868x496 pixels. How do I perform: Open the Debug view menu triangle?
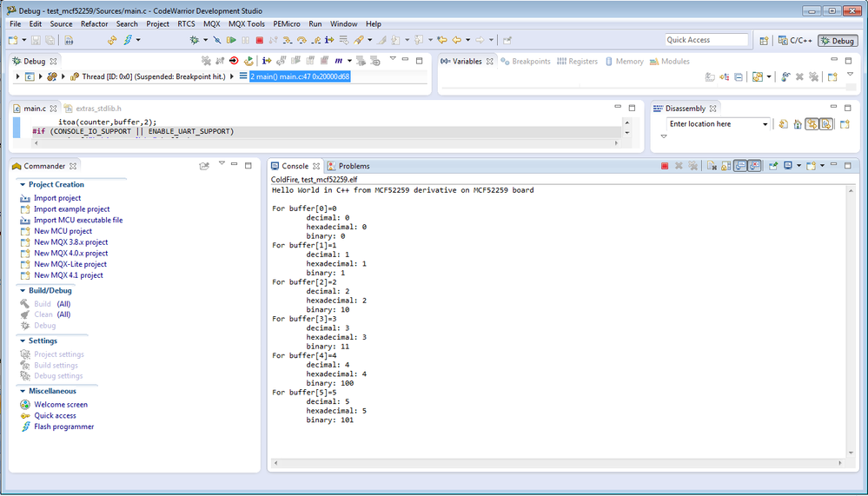point(393,59)
